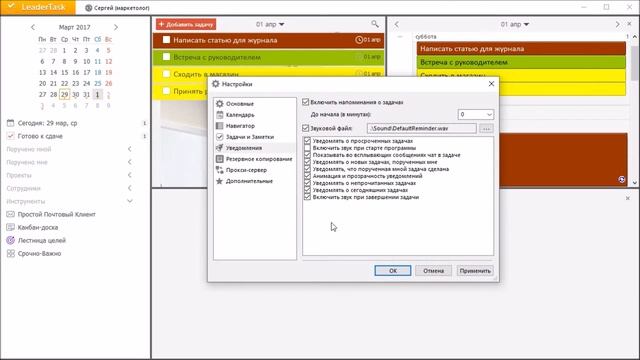Toggle Уведомлять о сегодняшних задачах
The image size is (640, 360).
click(307, 190)
